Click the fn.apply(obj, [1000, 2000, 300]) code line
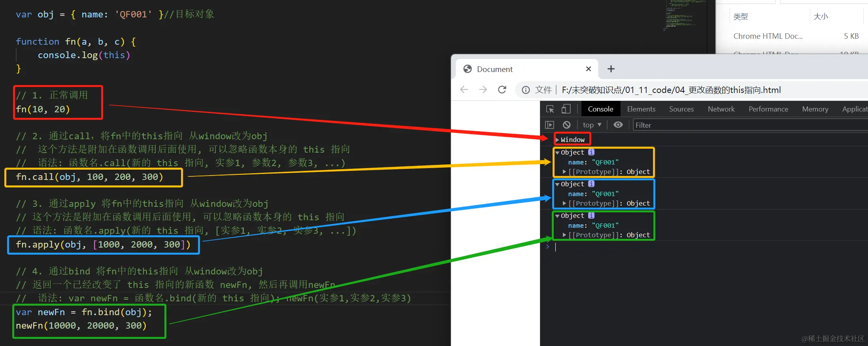Screen dimensions: 868x346 coord(103,245)
